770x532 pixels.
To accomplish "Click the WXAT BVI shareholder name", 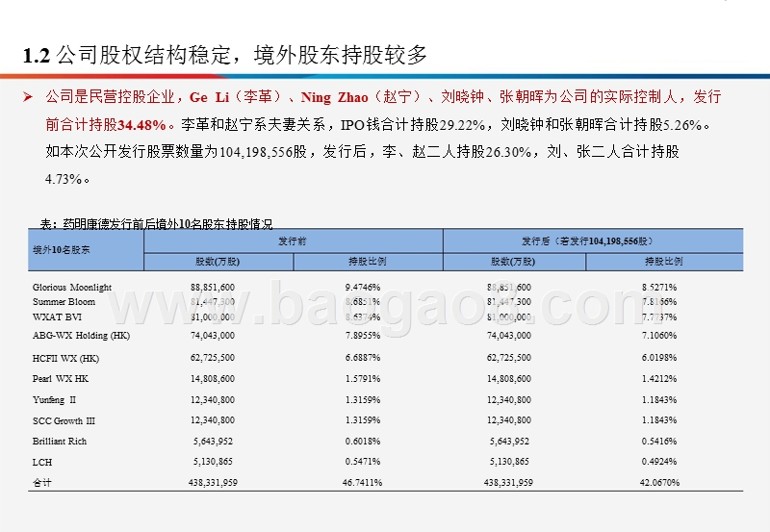I will click(x=57, y=317).
